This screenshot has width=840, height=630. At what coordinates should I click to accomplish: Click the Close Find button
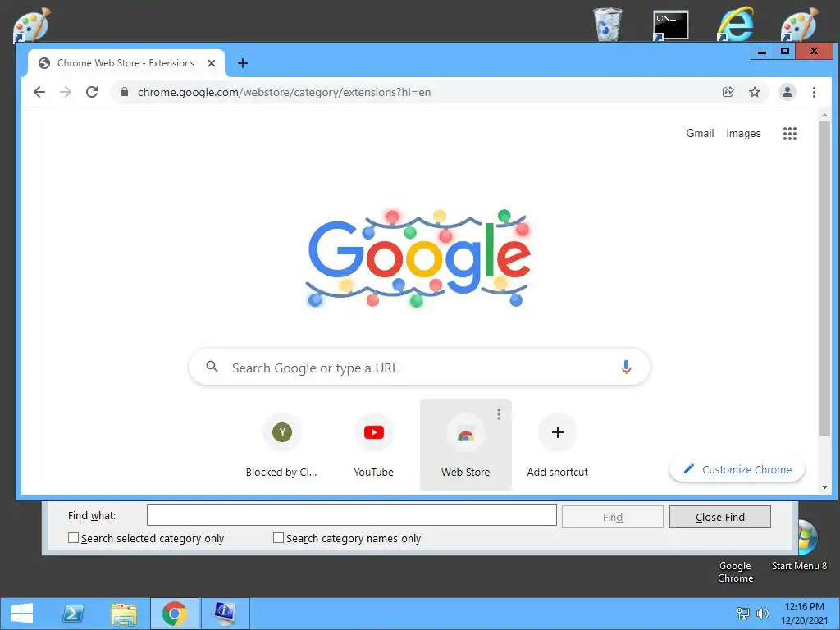coord(720,517)
